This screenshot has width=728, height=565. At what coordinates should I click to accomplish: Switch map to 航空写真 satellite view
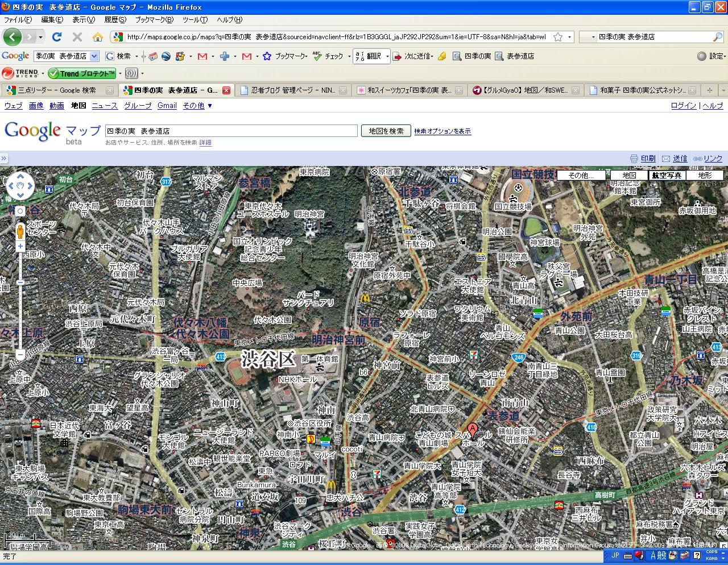[x=666, y=175]
